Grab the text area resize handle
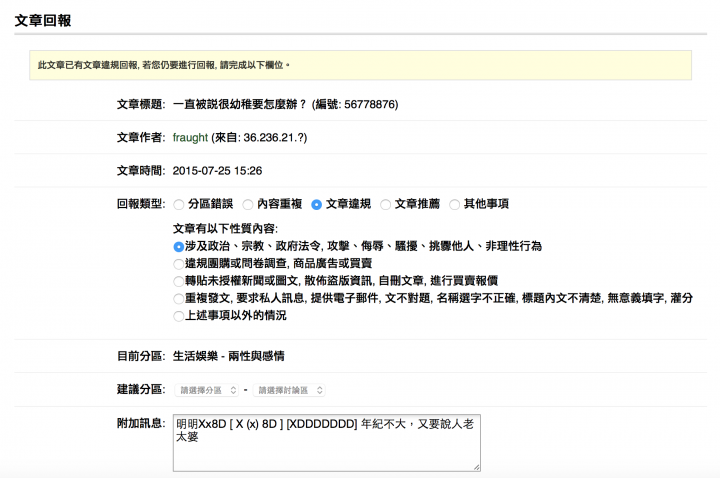720x478 pixels. pos(476,467)
